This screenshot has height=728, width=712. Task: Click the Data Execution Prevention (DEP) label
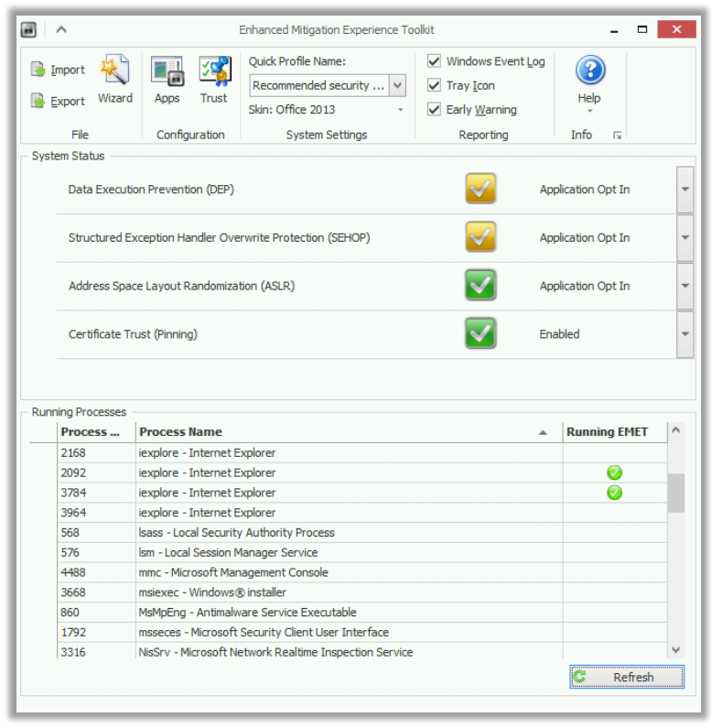(x=151, y=190)
